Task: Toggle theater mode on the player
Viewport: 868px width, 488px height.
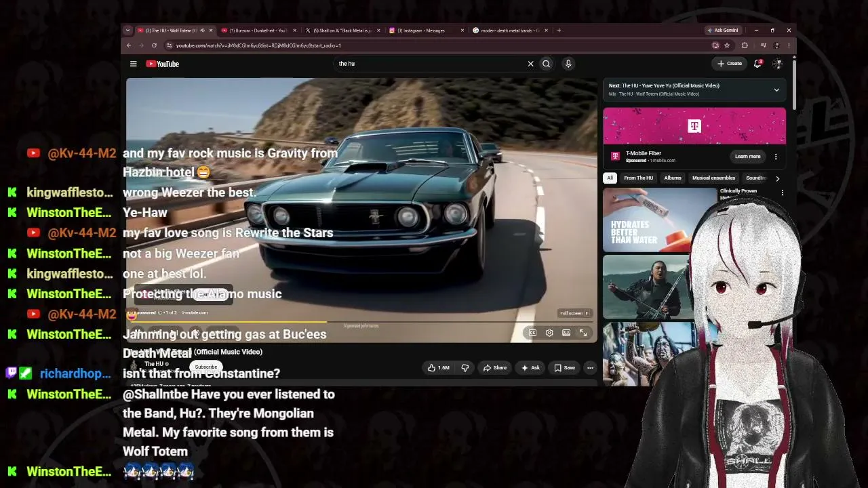Action: [566, 333]
